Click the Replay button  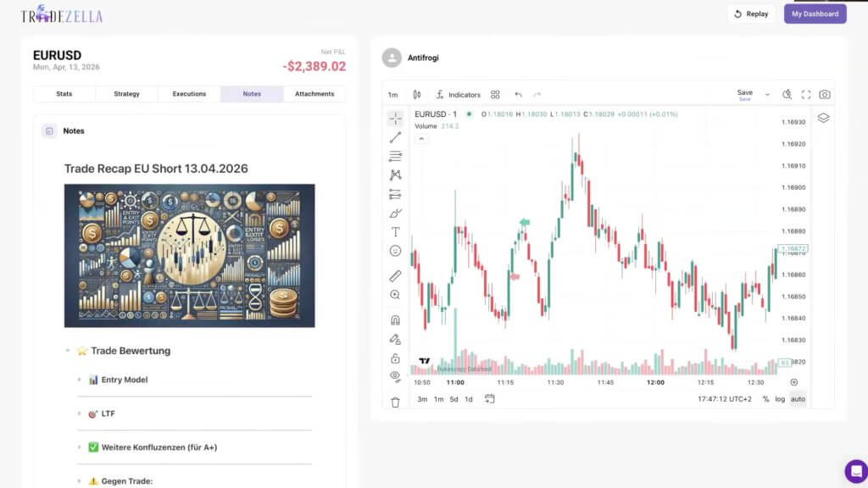751,14
